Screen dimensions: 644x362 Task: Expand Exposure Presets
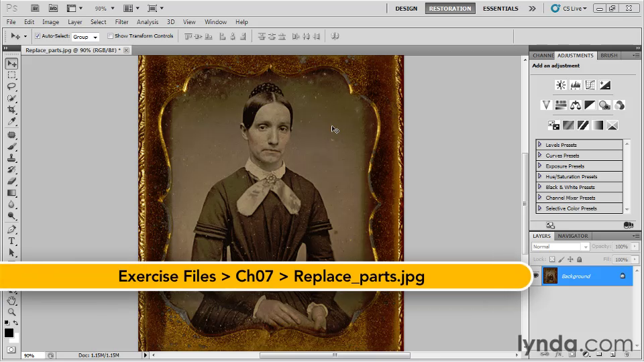click(539, 166)
